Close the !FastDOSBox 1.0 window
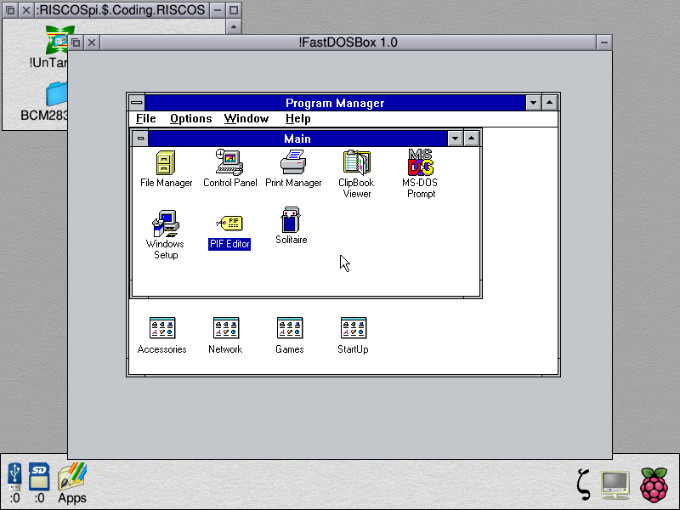Image resolution: width=680 pixels, height=510 pixels. pos(92,42)
